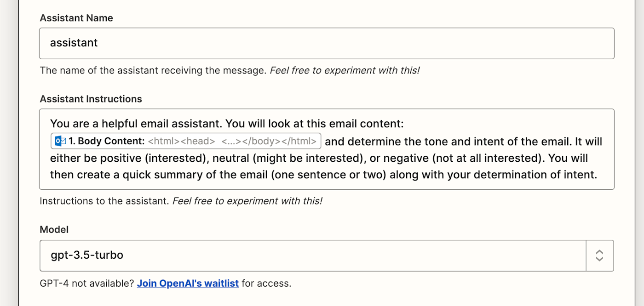Click 'GPT-4 not available?' helper text
Screen dimensions: 644x306
pos(87,283)
